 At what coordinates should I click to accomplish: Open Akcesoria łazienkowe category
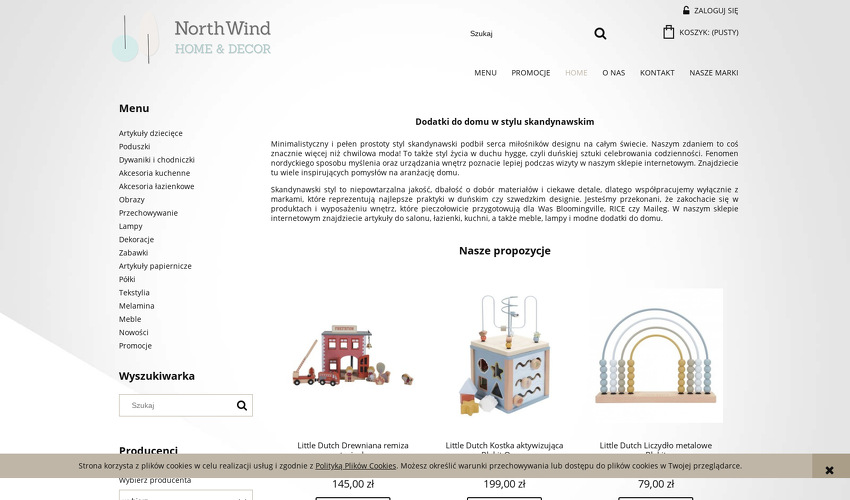pyautogui.click(x=157, y=187)
